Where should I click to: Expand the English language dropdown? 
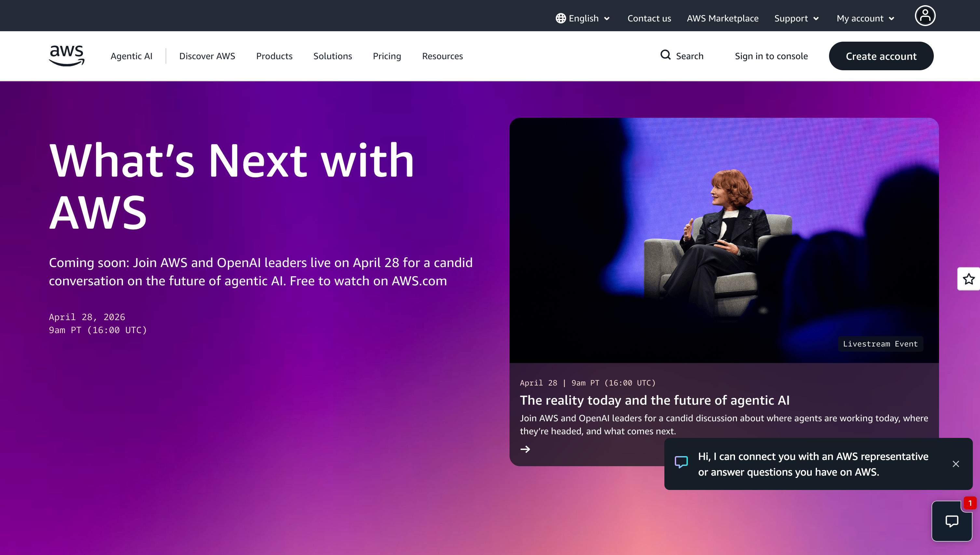click(x=583, y=18)
